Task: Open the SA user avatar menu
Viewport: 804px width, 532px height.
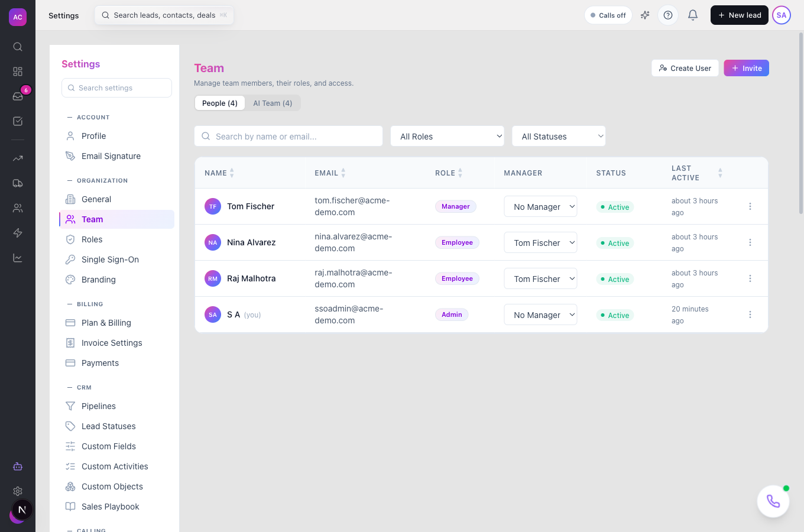Action: (782, 15)
